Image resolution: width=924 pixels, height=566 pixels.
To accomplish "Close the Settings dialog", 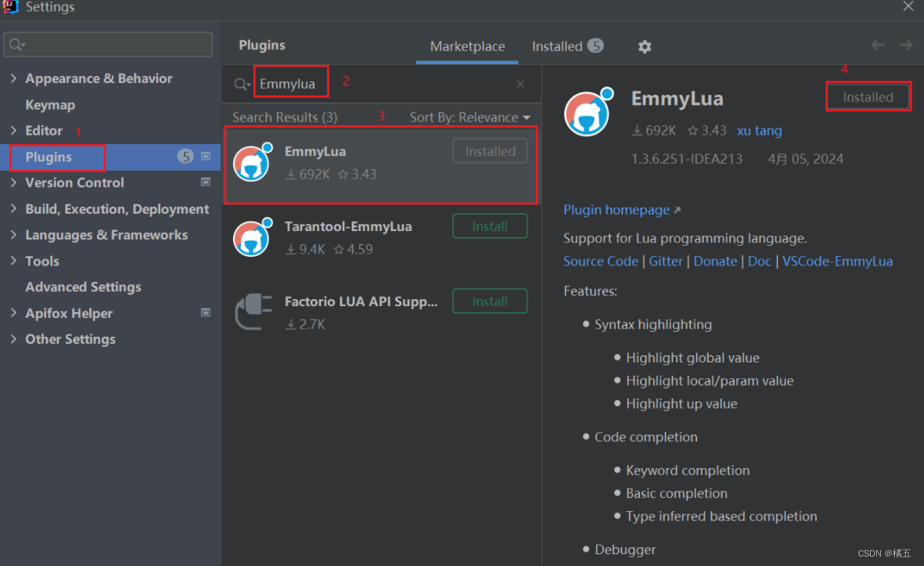I will (908, 6).
